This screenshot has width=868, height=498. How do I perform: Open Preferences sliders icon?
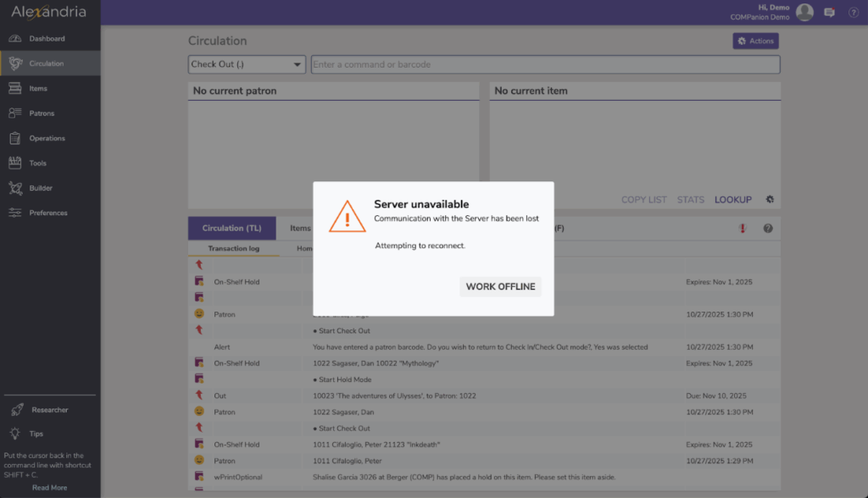click(x=15, y=213)
